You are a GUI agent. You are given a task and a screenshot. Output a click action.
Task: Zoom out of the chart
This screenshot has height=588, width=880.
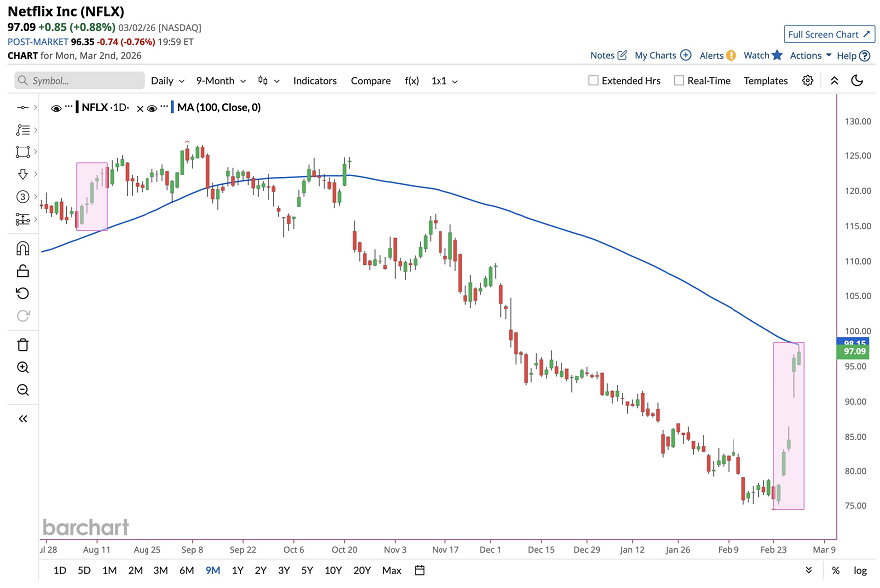pos(23,390)
